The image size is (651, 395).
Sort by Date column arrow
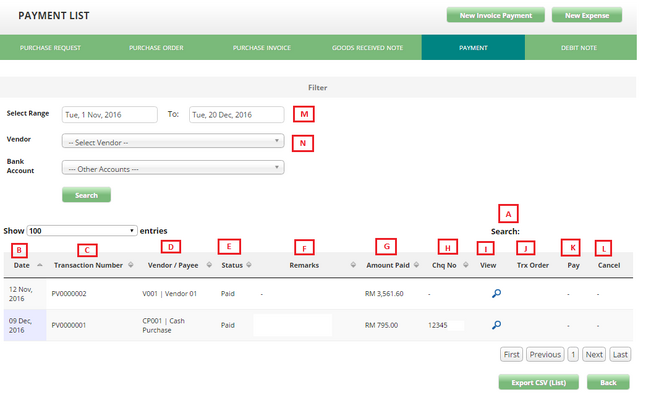coord(40,265)
